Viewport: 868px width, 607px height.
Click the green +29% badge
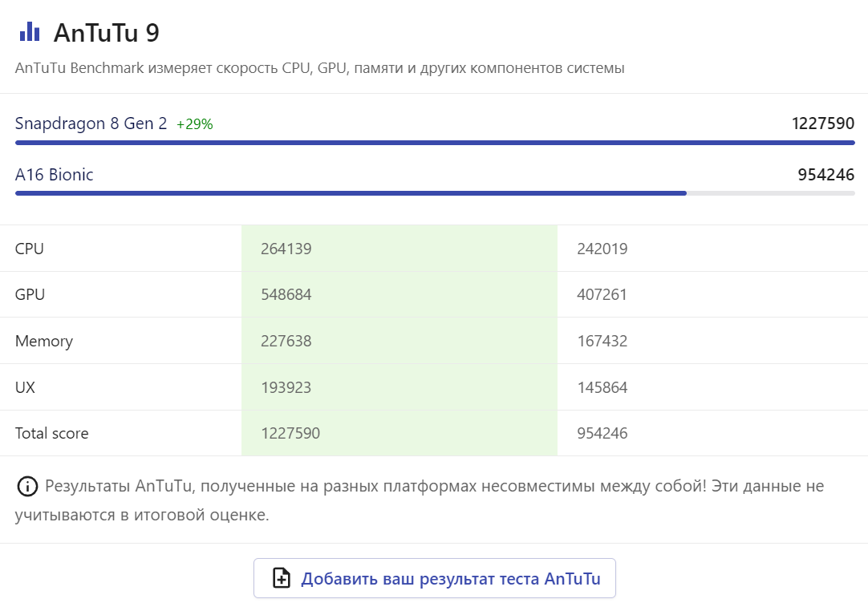[x=194, y=124]
